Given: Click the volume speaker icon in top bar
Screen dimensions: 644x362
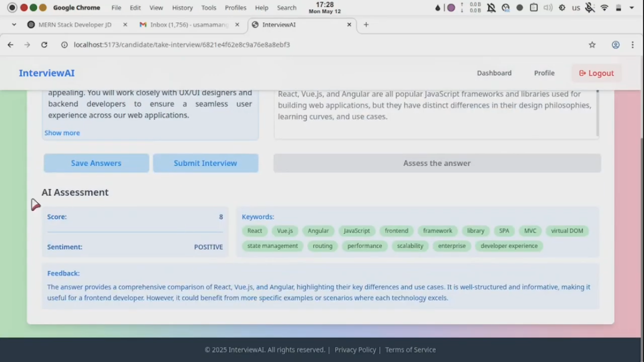Looking at the screenshot, I should click(x=548, y=8).
